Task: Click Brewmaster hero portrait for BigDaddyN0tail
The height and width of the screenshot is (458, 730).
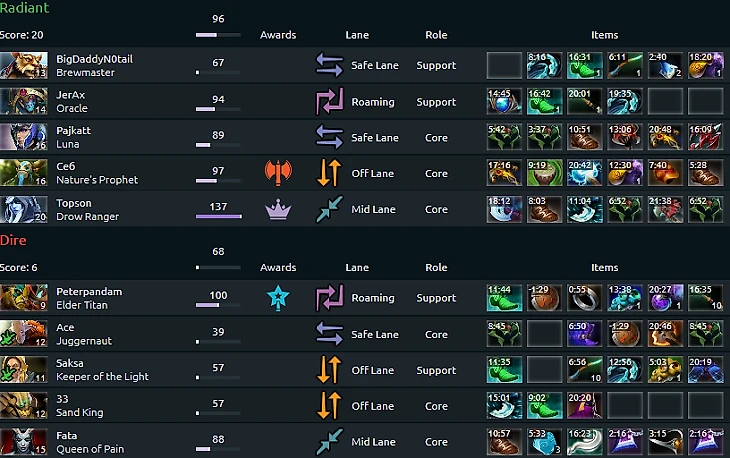Action: point(24,65)
